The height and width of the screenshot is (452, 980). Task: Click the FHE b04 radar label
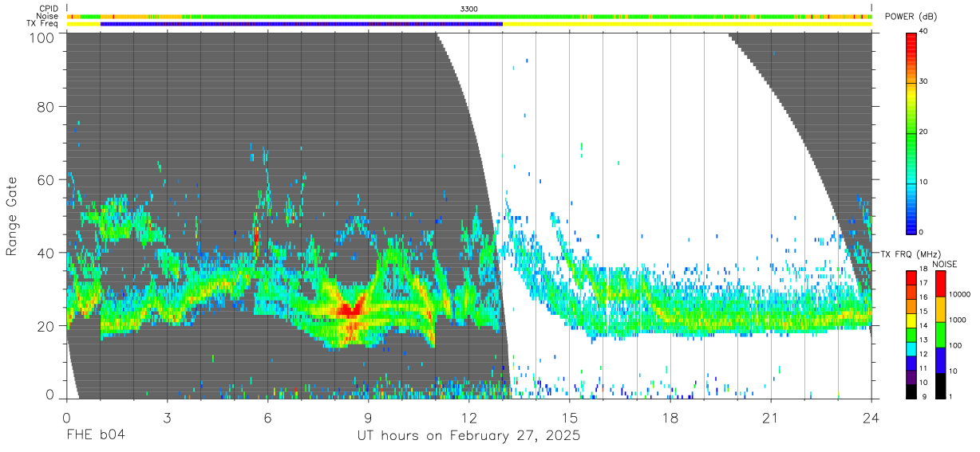[x=96, y=436]
